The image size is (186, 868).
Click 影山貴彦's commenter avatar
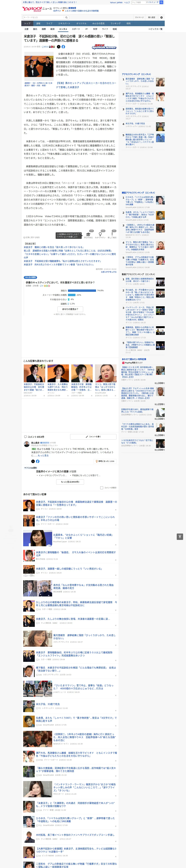pos(27,444)
